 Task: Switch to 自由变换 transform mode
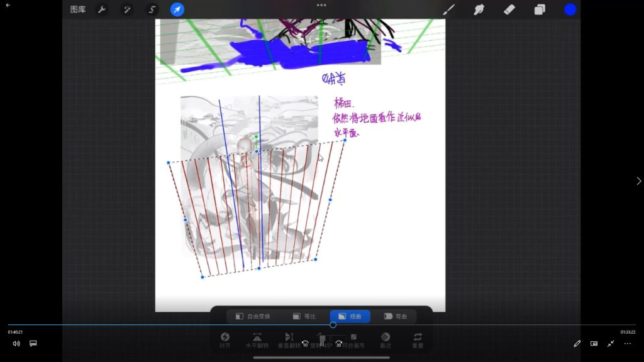(x=253, y=316)
